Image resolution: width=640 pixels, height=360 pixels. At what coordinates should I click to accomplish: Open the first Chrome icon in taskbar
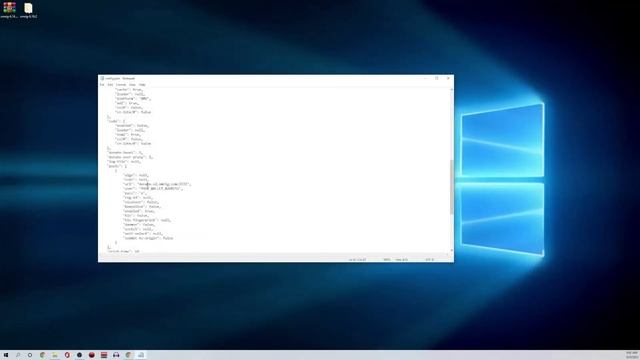(x=42, y=355)
